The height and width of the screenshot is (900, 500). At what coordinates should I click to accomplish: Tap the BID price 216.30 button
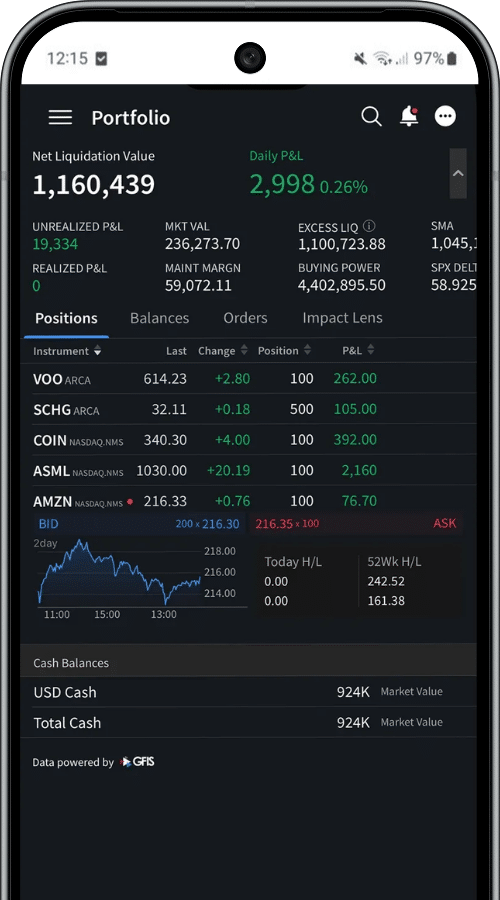(140, 523)
